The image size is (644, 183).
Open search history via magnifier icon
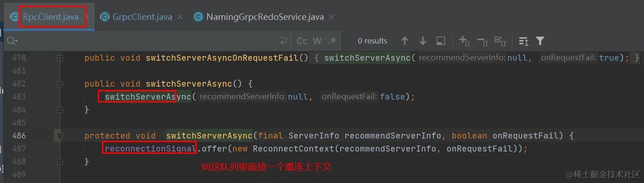point(13,41)
